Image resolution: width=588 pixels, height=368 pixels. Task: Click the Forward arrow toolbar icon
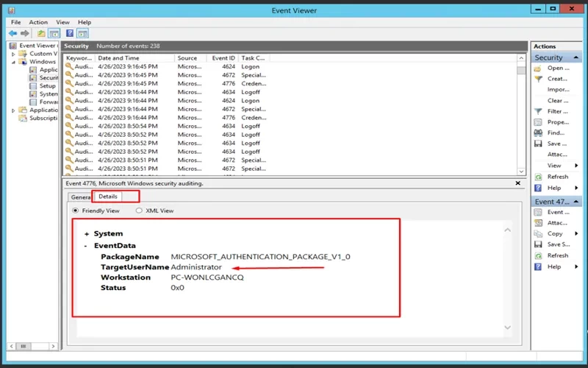click(25, 33)
